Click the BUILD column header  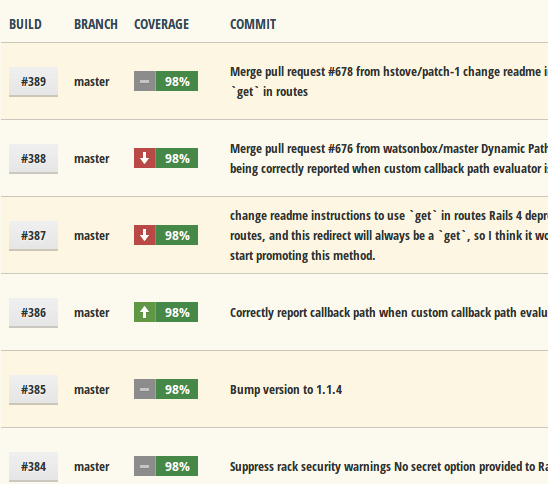26,24
